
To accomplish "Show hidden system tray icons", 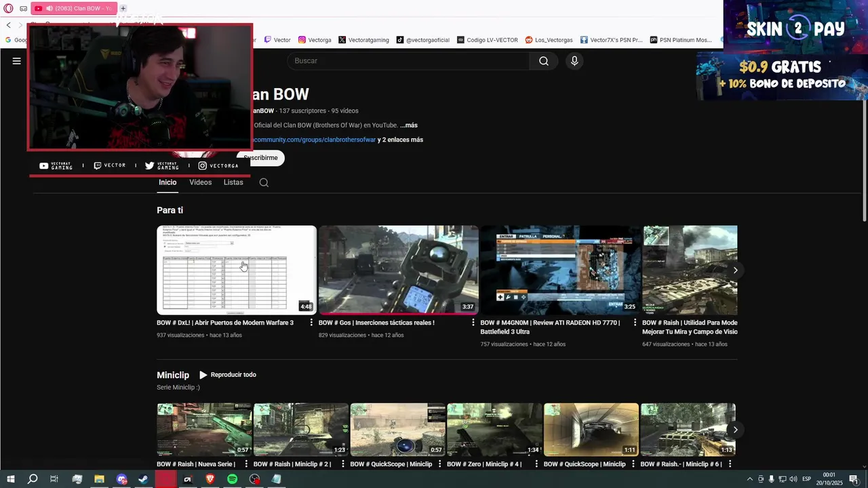I will (x=749, y=479).
